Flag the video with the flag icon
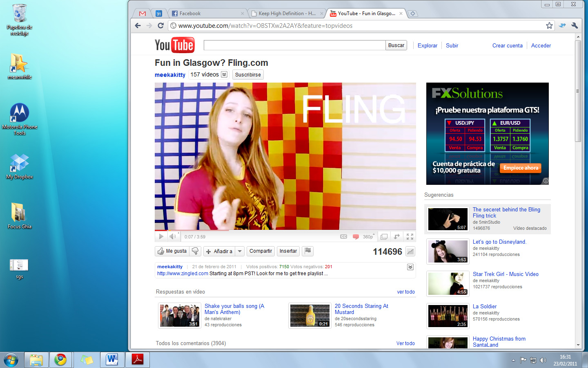Viewport: 588px width, 368px height. 308,251
